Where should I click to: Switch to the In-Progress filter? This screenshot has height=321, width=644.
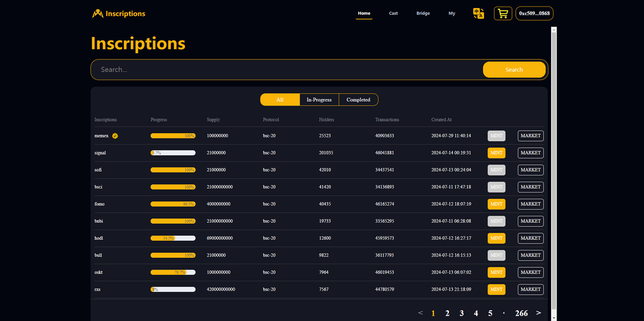pyautogui.click(x=319, y=99)
